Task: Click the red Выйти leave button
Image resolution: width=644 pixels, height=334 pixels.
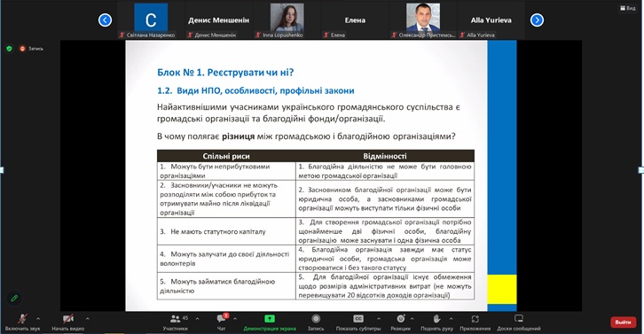Action: [x=623, y=322]
